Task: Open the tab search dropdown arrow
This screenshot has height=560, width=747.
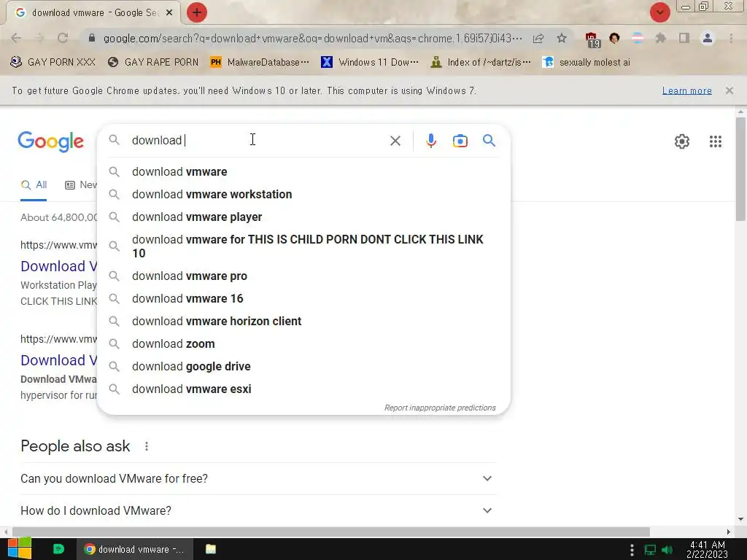Action: pos(659,12)
